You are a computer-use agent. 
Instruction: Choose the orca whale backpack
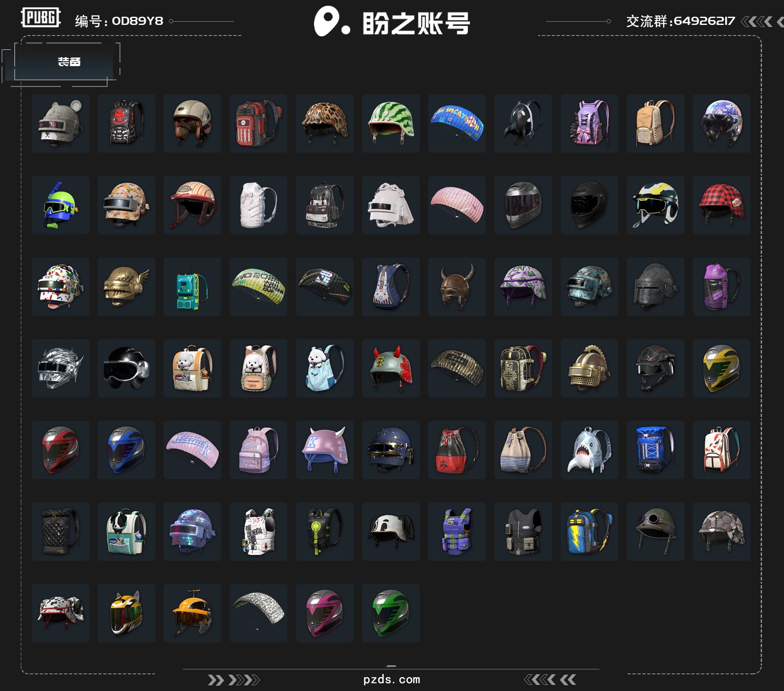point(523,123)
